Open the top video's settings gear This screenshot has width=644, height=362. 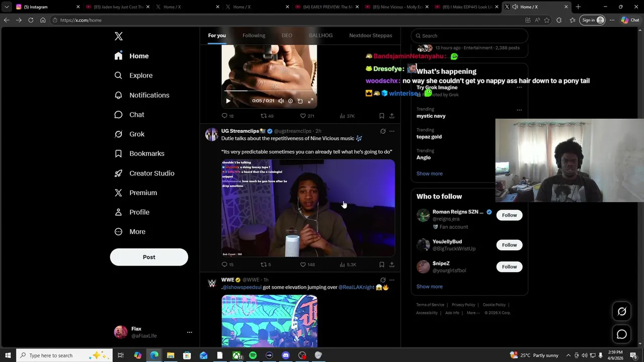point(290,101)
